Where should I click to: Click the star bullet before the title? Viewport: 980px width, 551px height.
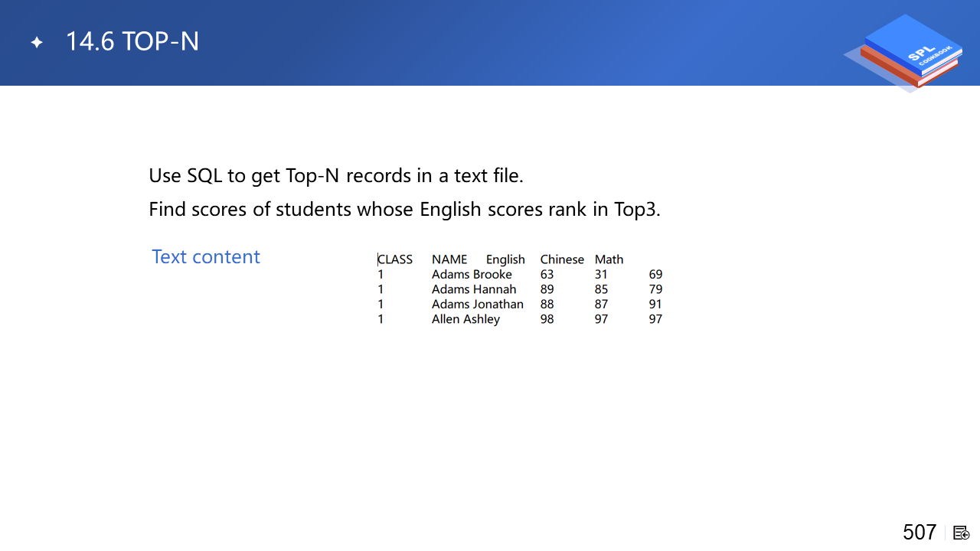pyautogui.click(x=37, y=43)
